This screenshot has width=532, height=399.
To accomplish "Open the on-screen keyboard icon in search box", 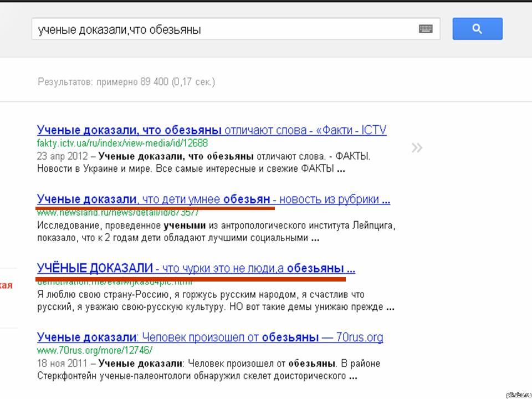I will (426, 29).
